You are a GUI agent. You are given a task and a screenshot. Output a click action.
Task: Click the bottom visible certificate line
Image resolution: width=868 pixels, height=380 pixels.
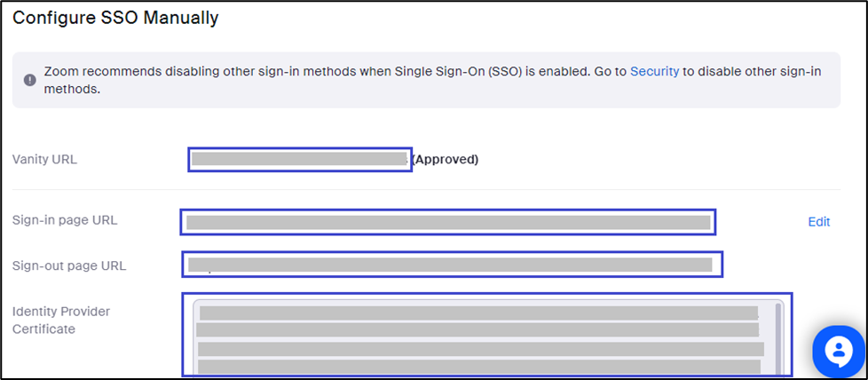(x=477, y=367)
